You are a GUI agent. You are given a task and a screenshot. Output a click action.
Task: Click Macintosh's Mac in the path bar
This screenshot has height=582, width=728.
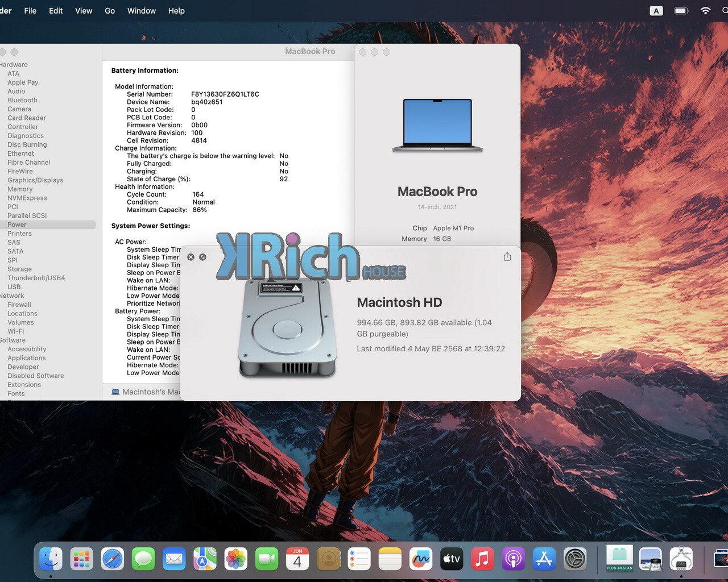coord(146,392)
